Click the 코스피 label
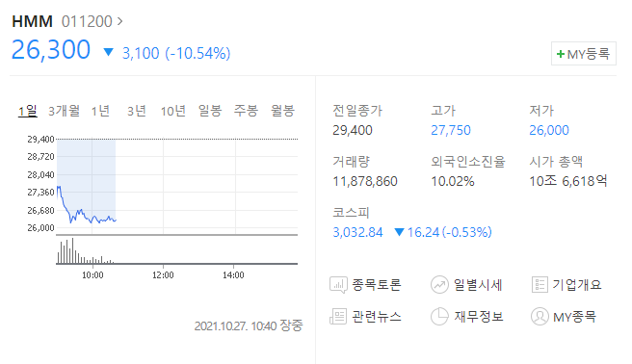 pos(351,212)
